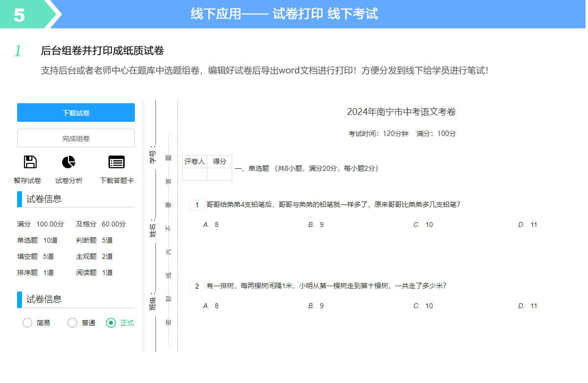Click the 暂存试卷 label
Screen dimensions: 588x383
coord(27,180)
